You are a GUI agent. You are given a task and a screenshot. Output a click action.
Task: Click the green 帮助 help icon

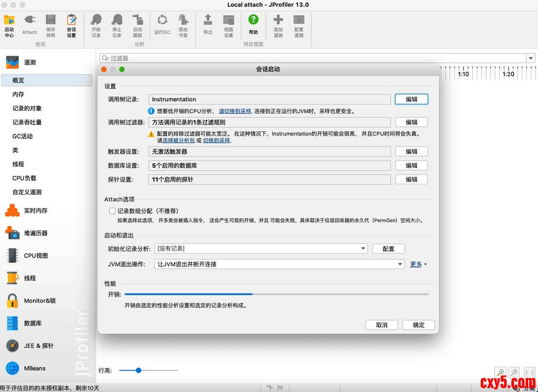coord(253,21)
